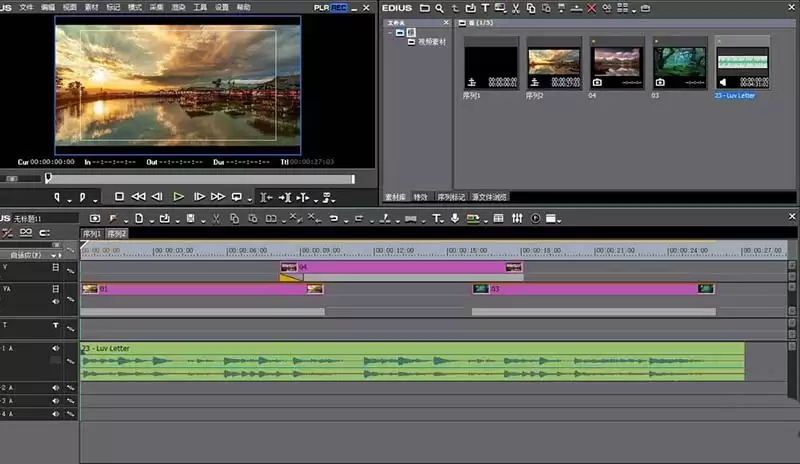Viewport: 800px width, 464px height.
Task: Click the red X delete icon in bin toolbar
Action: (x=591, y=8)
